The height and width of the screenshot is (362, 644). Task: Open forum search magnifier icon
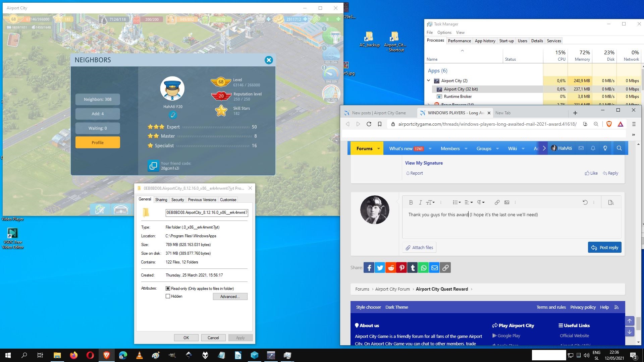(619, 148)
